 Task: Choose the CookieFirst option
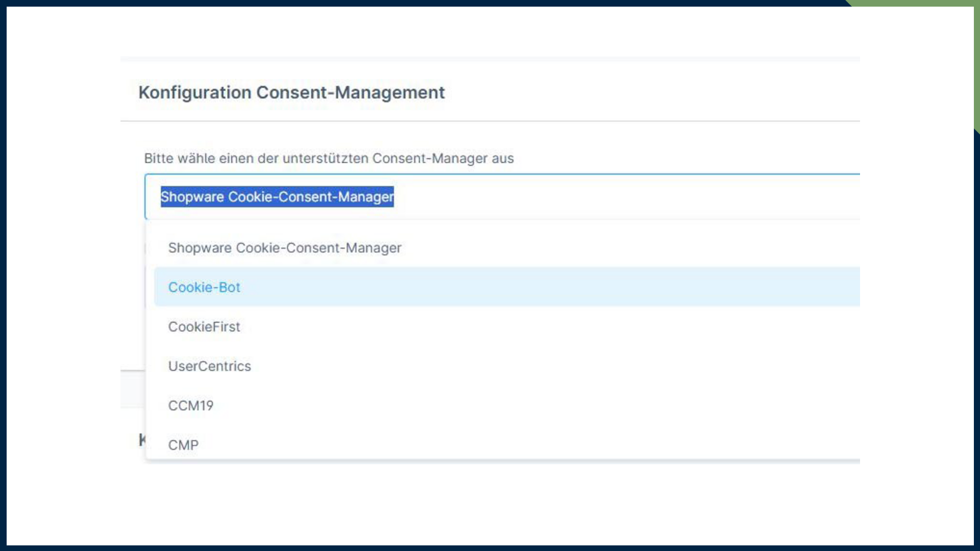204,327
